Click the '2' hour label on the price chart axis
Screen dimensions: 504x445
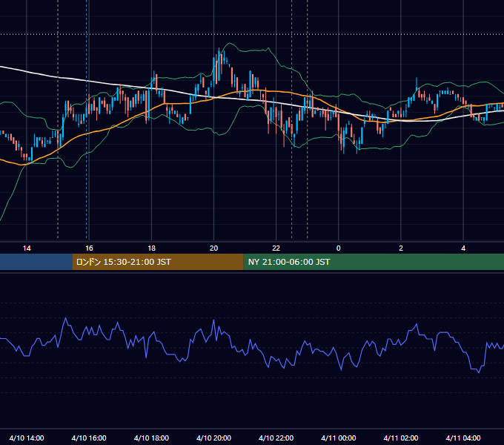click(x=401, y=248)
